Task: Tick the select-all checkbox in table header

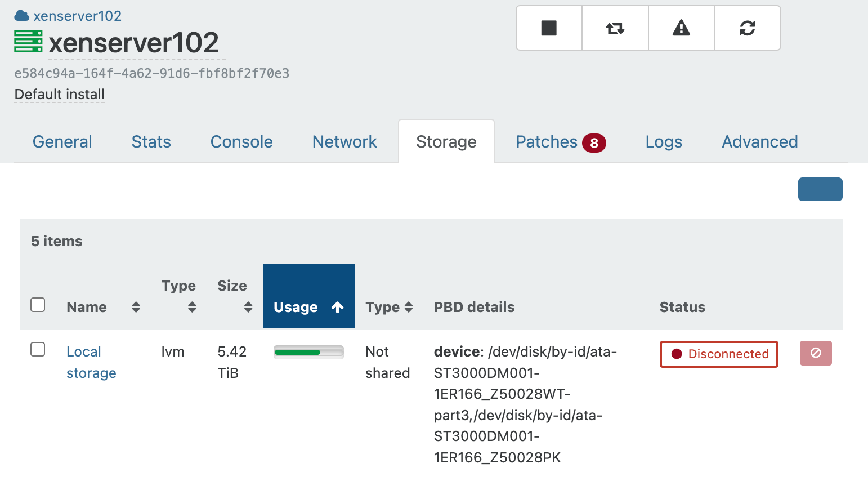Action: pyautogui.click(x=38, y=305)
